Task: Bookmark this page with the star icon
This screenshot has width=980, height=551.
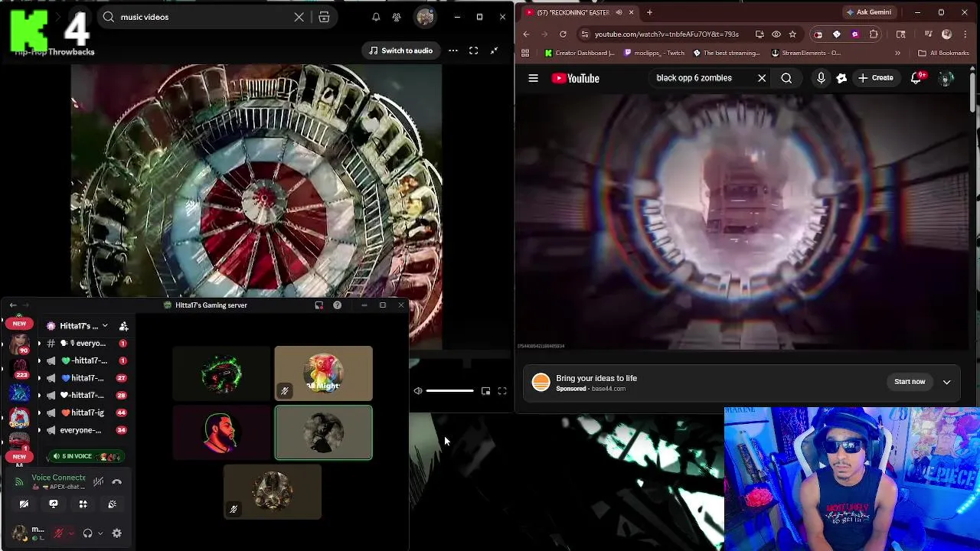Action: click(x=792, y=34)
